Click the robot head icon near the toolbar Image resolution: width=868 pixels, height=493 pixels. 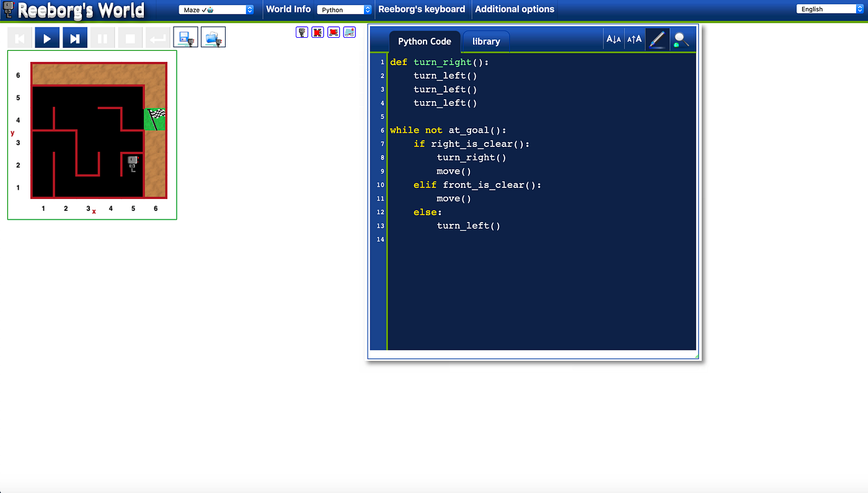301,32
